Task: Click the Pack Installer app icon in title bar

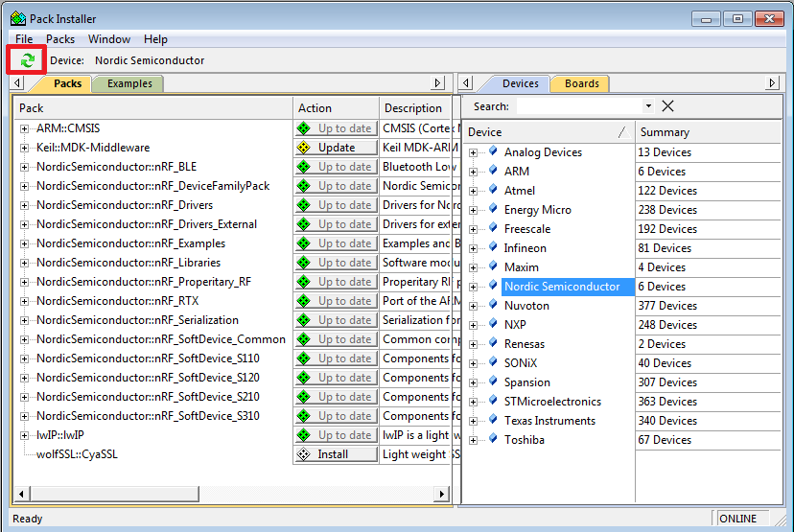Action: point(18,19)
